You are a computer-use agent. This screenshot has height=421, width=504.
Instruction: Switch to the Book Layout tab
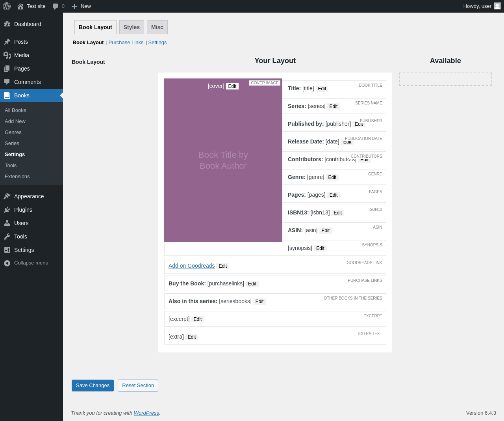pyautogui.click(x=95, y=27)
